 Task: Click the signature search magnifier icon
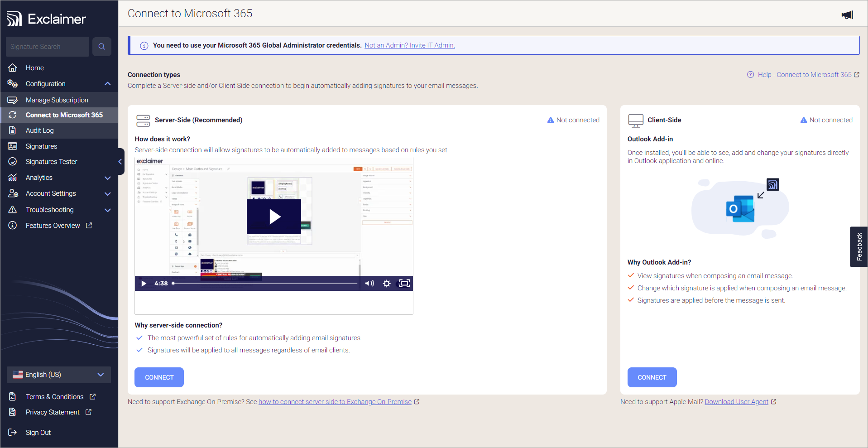pyautogui.click(x=101, y=46)
